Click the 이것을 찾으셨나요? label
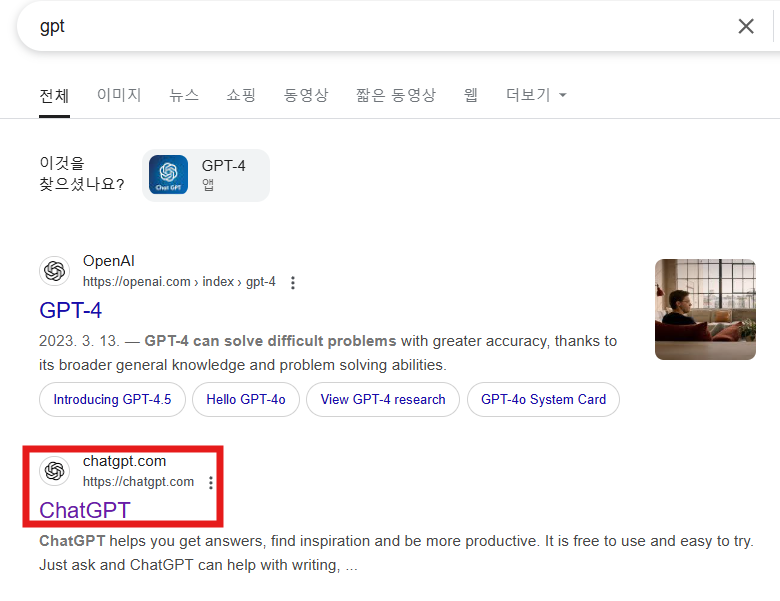This screenshot has width=780, height=601. (82, 173)
